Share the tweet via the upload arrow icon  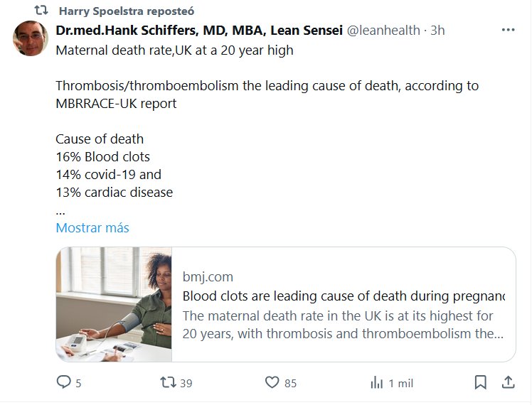pos(508,382)
